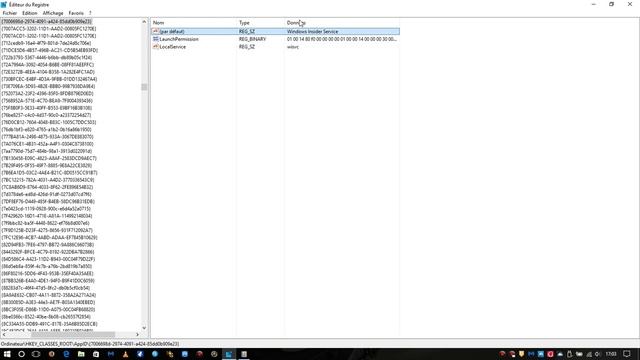Click the status bar registry path text
640x360 pixels.
(90, 344)
